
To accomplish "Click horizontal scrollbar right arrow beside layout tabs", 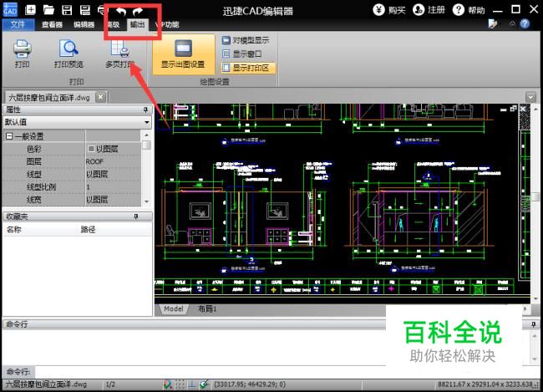I will pyautogui.click(x=525, y=308).
